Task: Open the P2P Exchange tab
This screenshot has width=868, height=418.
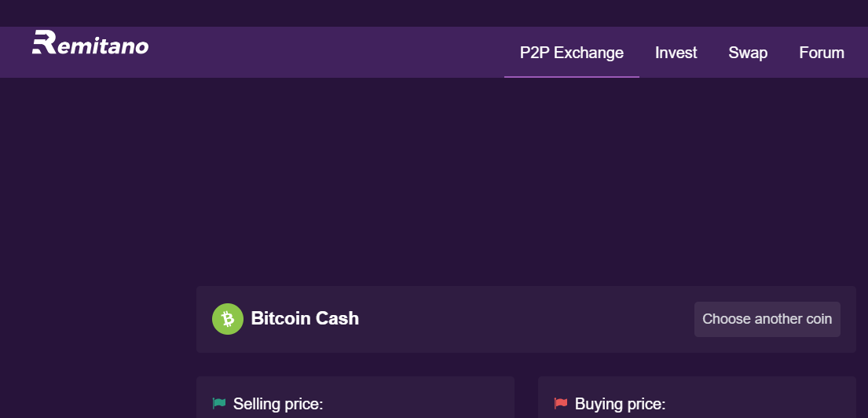Action: tap(572, 53)
